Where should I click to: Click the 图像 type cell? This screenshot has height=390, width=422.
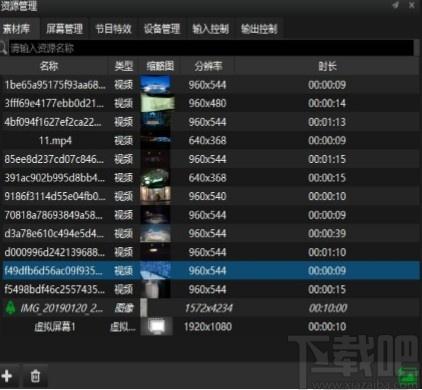(x=124, y=308)
